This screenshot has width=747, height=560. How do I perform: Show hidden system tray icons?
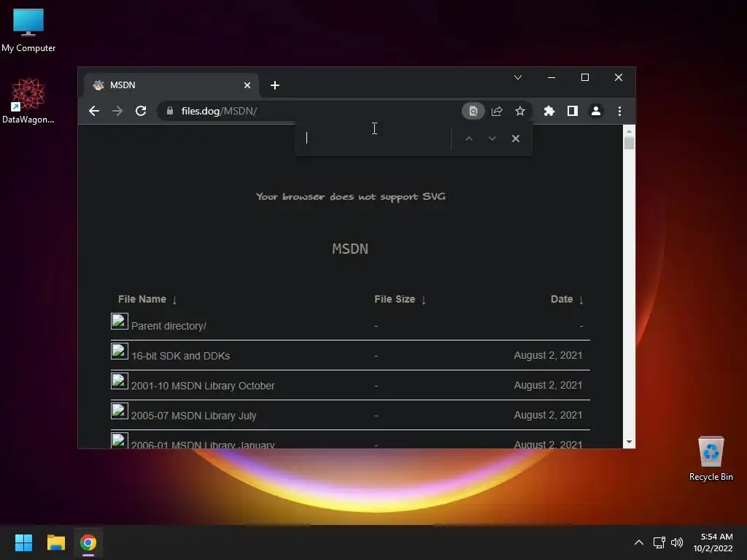[639, 542]
